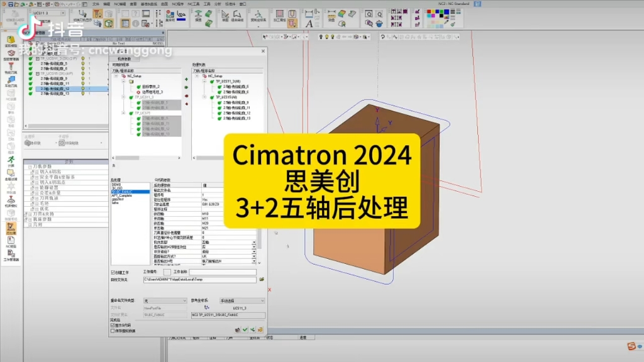Click the Sogou input method tray icon
The width and height of the screenshot is (644, 362).
(x=631, y=346)
